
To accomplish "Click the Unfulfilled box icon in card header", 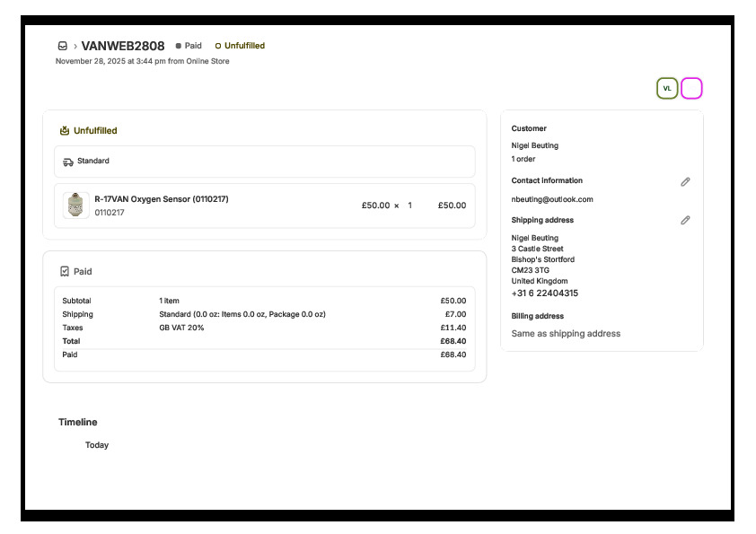I will point(65,131).
